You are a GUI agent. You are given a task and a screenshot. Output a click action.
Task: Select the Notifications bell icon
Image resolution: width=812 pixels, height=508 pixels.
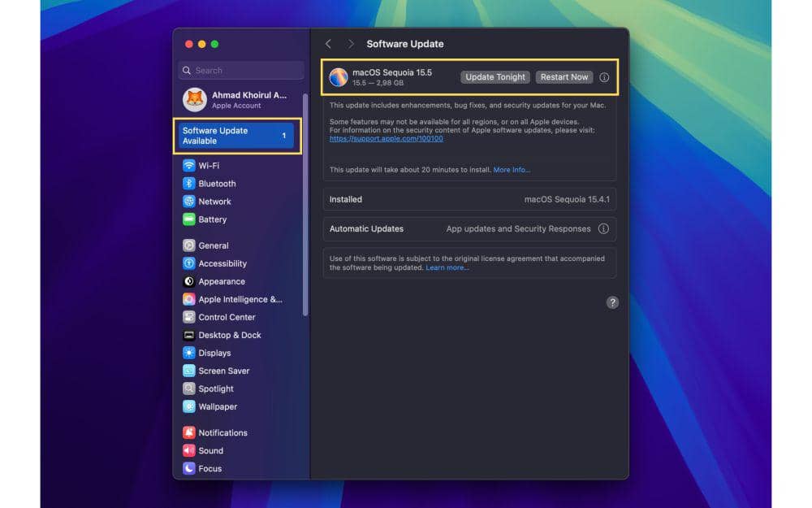pyautogui.click(x=189, y=432)
